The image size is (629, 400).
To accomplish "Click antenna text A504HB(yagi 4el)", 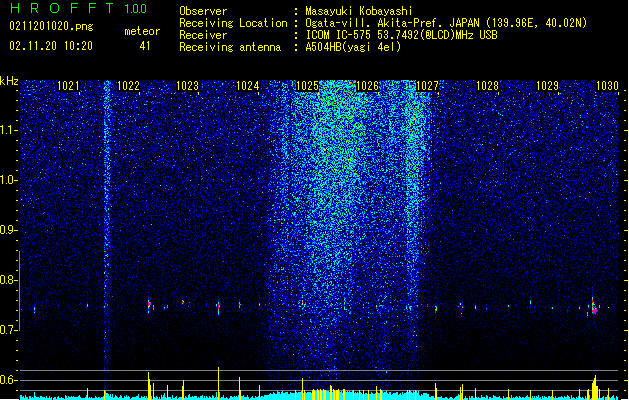I will point(353,47).
